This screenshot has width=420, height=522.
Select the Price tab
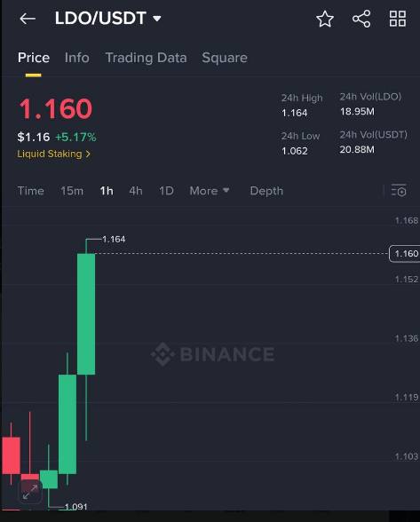point(34,58)
